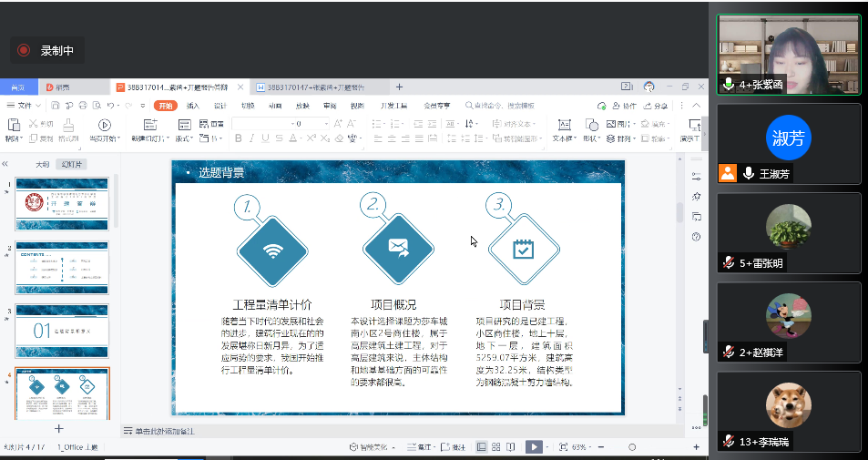This screenshot has width=868, height=460.
Task: Open reading view from status bar
Action: point(508,447)
